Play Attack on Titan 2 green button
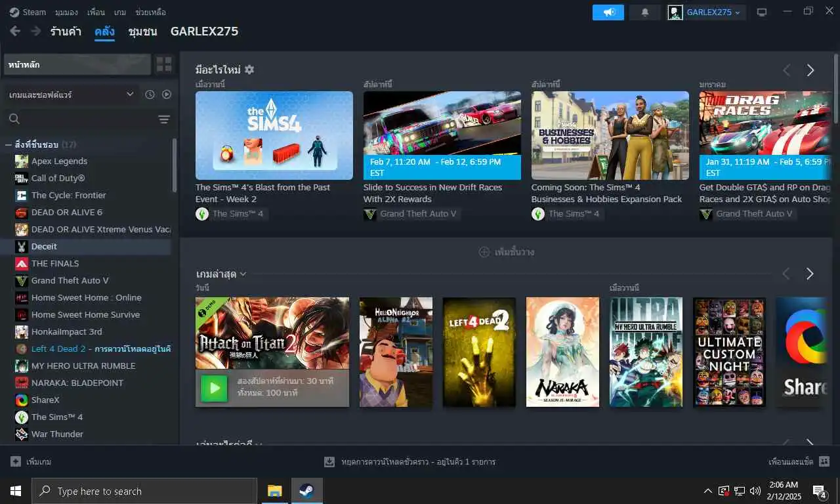Screen dimensions: 840x504 [214, 388]
